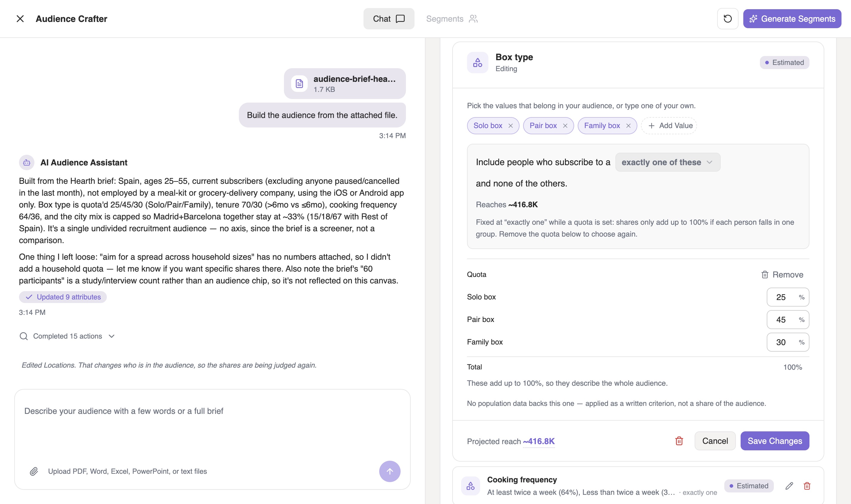851x504 pixels.
Task: Click the search icon beside Completed actions
Action: [x=23, y=336]
